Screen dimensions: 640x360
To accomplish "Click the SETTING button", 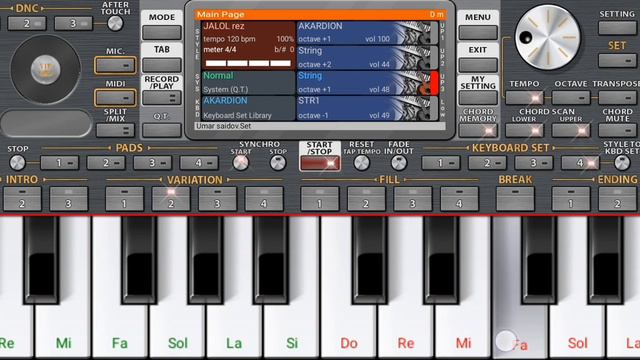I will (618, 28).
